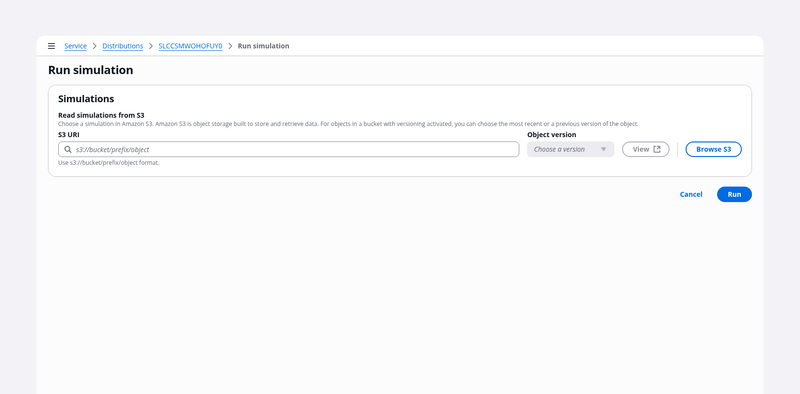Click the breadcrumb chevron after Distributions
The width and height of the screenshot is (800, 394).
coord(151,46)
